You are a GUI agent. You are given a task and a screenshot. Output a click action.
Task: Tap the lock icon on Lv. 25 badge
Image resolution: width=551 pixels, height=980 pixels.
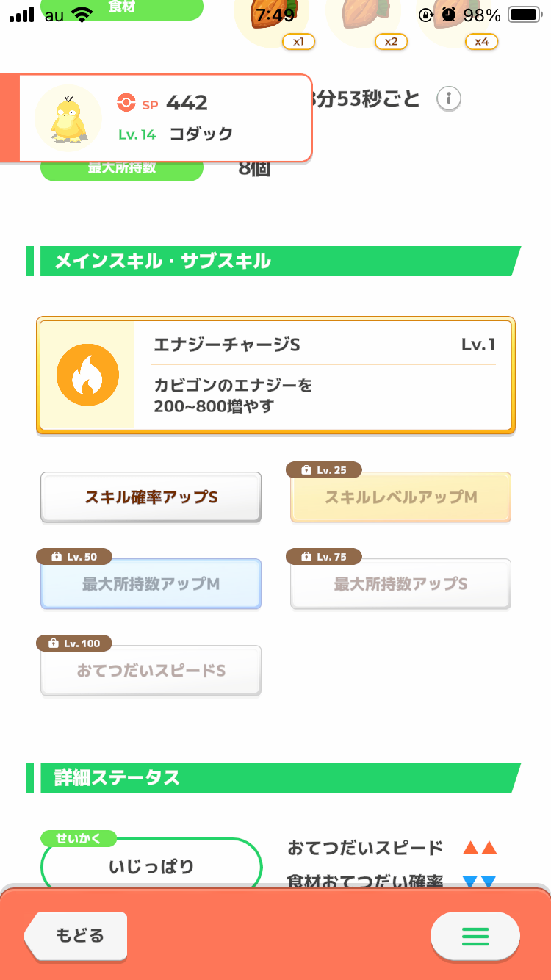[306, 470]
